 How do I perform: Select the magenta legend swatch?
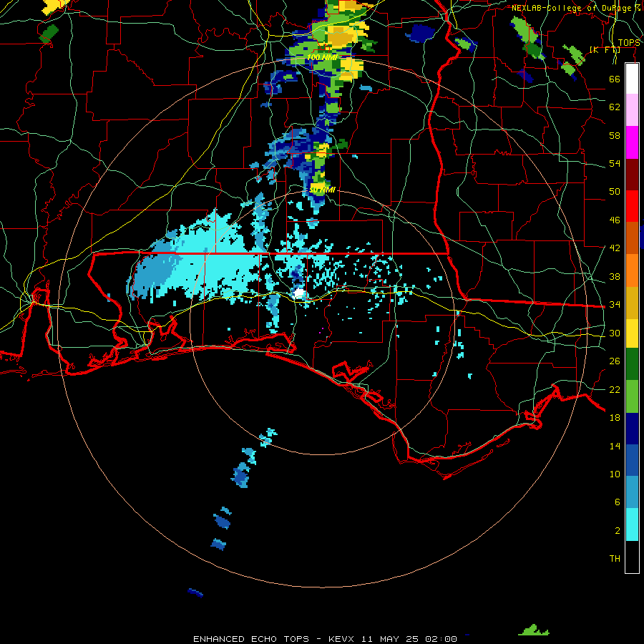point(632,142)
